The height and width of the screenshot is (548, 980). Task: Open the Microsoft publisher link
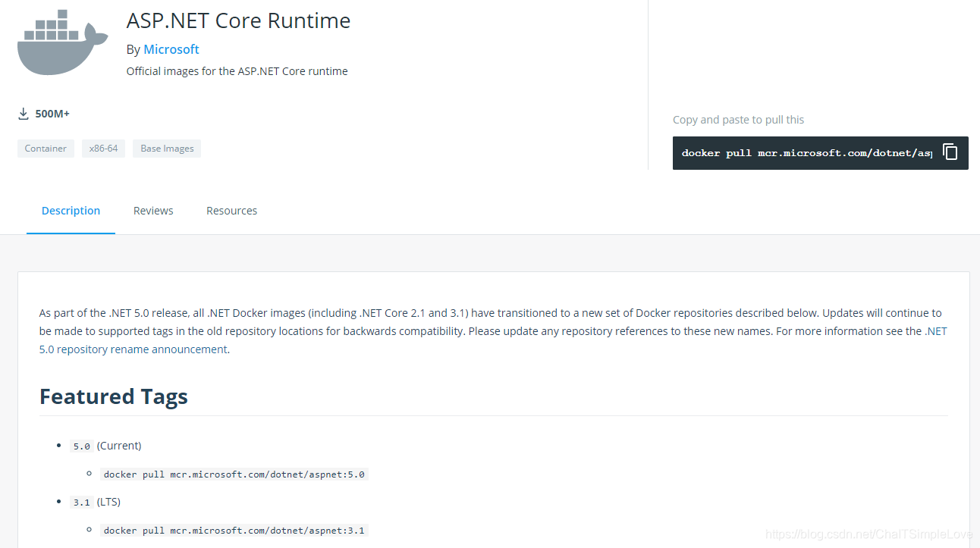click(171, 49)
